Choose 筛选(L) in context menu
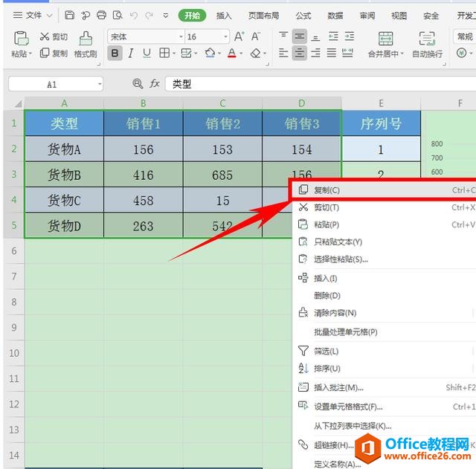The image size is (476, 469). click(x=385, y=352)
